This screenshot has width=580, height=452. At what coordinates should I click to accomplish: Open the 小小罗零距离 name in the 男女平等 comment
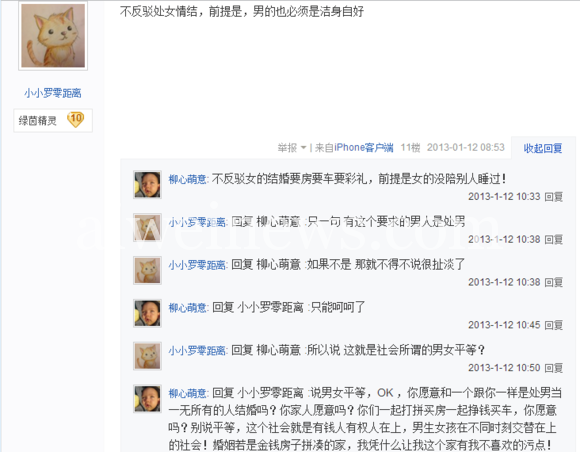click(x=197, y=351)
